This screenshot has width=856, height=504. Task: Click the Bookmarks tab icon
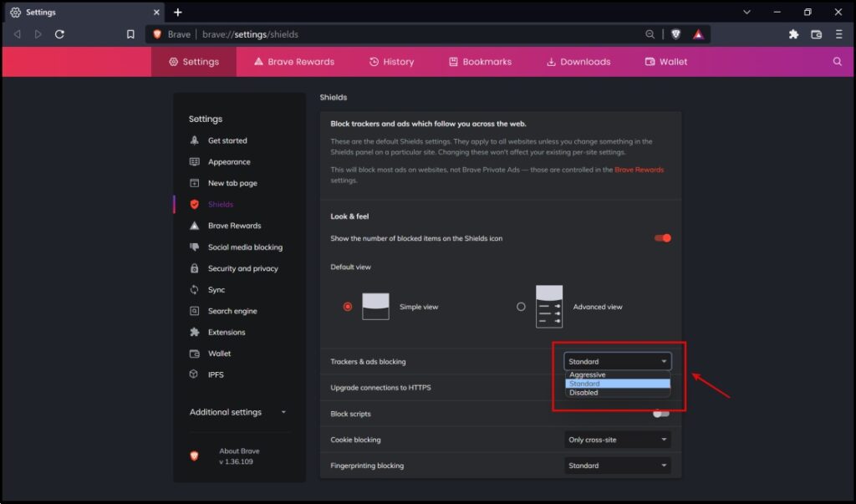click(453, 62)
